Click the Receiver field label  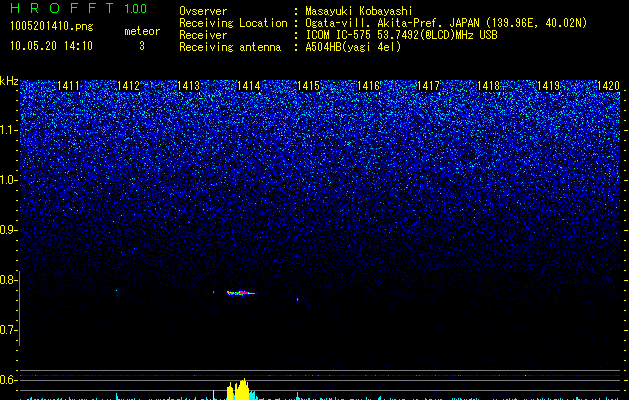point(203,35)
